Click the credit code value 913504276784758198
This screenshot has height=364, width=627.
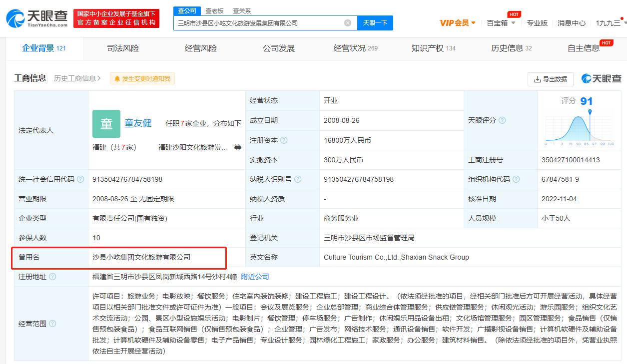click(x=127, y=179)
